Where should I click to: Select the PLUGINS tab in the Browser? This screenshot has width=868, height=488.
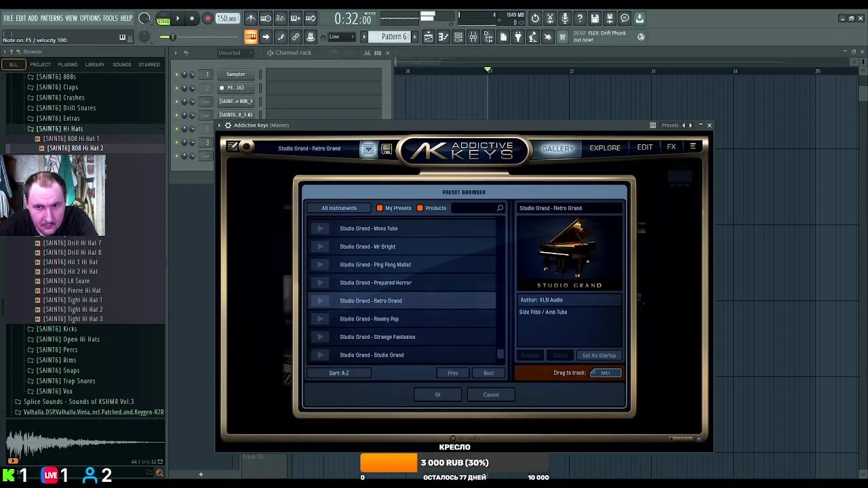(x=68, y=64)
